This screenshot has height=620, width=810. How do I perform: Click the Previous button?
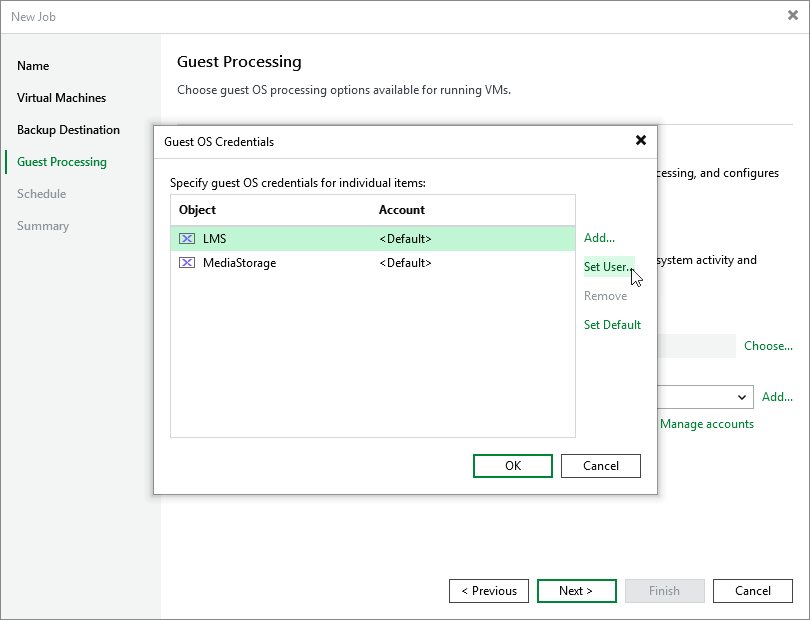[x=488, y=591]
